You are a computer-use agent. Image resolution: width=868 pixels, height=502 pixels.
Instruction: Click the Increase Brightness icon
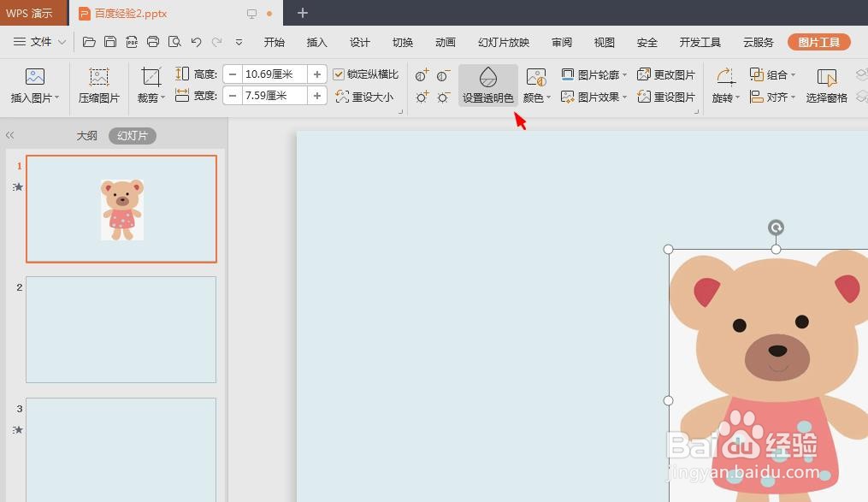(x=421, y=97)
